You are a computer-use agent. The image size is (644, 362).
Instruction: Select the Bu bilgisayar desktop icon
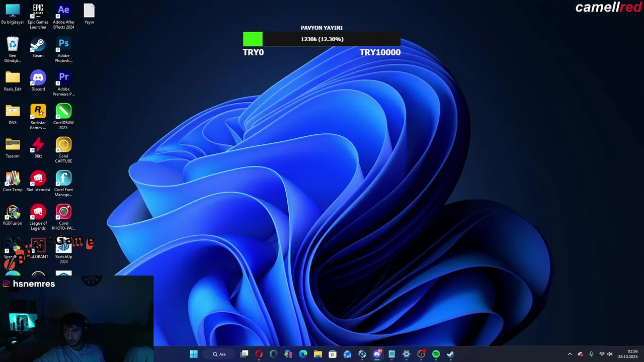(13, 14)
